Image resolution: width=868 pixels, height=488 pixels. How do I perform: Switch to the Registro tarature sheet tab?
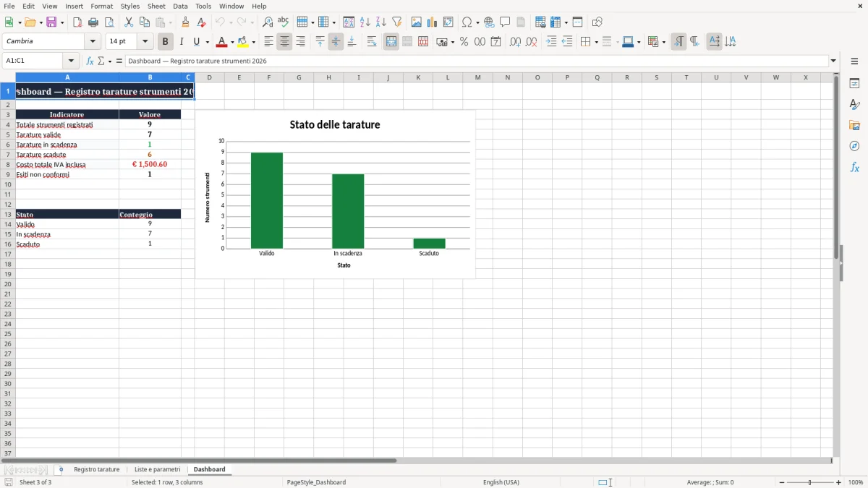[x=97, y=470]
